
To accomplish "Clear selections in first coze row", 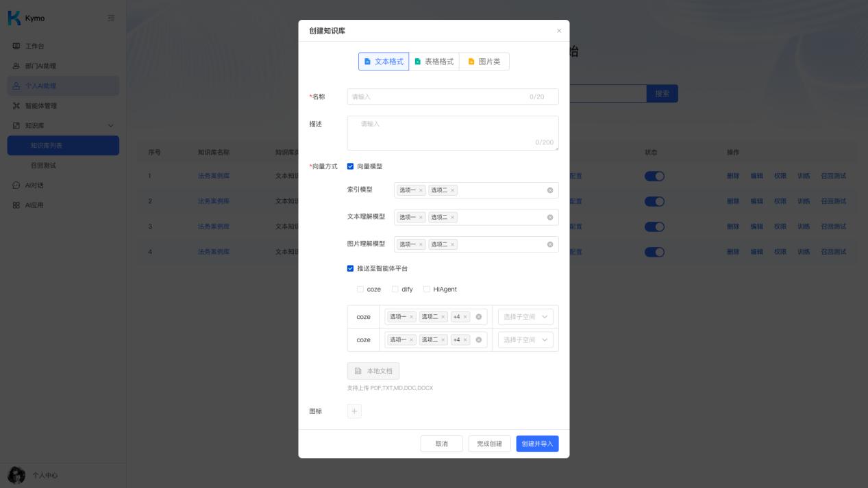I will 478,317.
